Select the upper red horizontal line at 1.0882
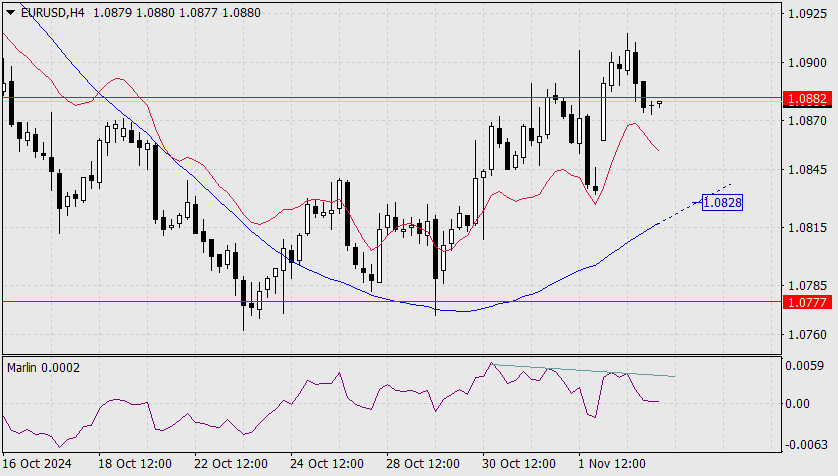This screenshot has height=476, width=838. coord(392,98)
